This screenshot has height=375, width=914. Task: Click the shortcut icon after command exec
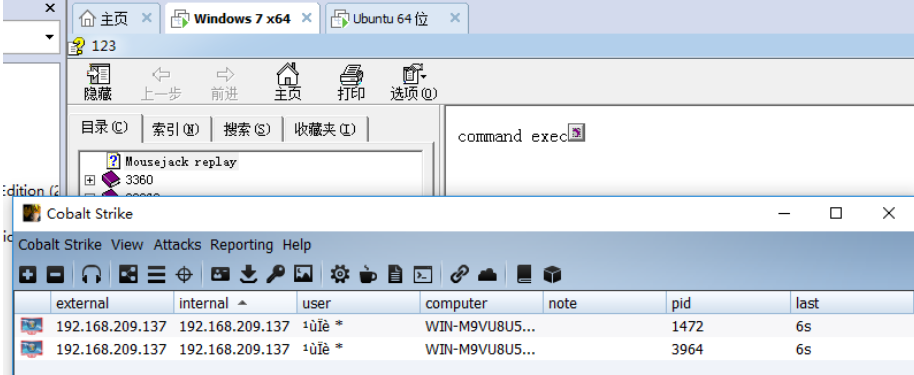click(x=576, y=133)
